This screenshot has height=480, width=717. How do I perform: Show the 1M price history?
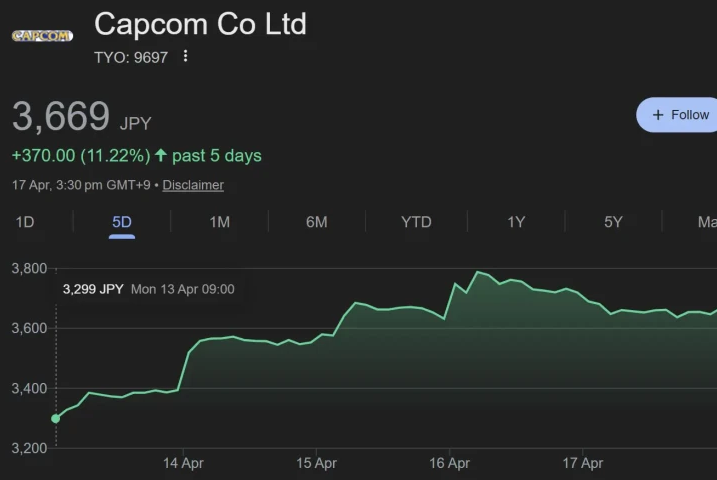click(219, 222)
